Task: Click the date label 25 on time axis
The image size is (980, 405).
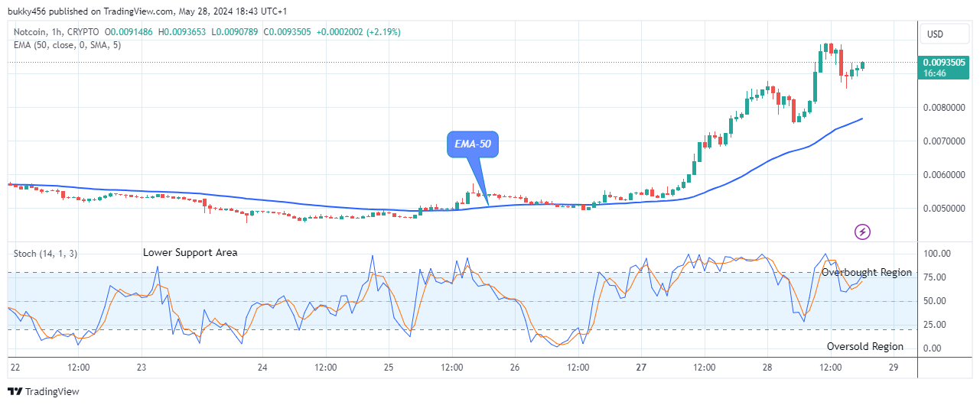Action: click(x=388, y=368)
